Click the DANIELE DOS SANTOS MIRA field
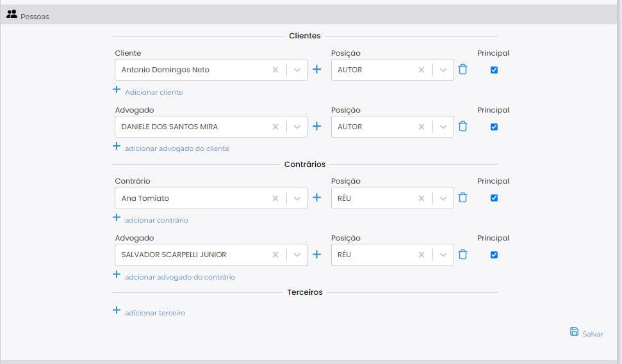The image size is (622, 364). (x=211, y=127)
